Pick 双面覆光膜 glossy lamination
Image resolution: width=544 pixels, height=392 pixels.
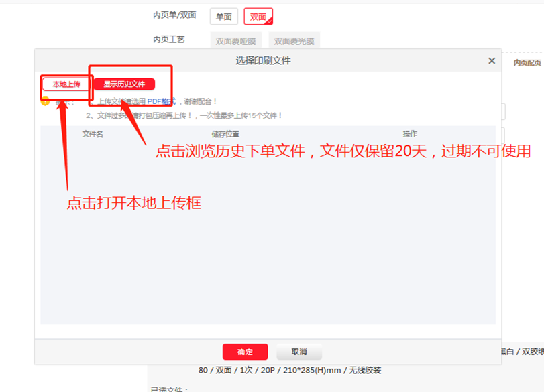(295, 41)
